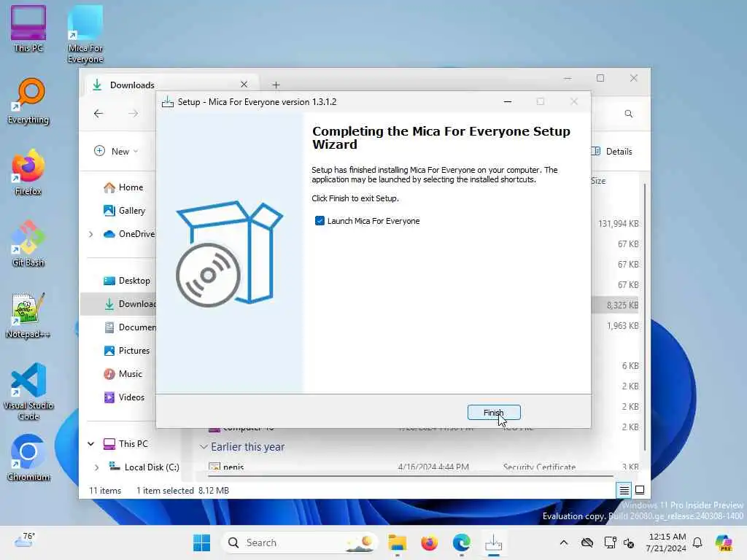Click the Size column header
Screen dimensions: 747x560
598,181
